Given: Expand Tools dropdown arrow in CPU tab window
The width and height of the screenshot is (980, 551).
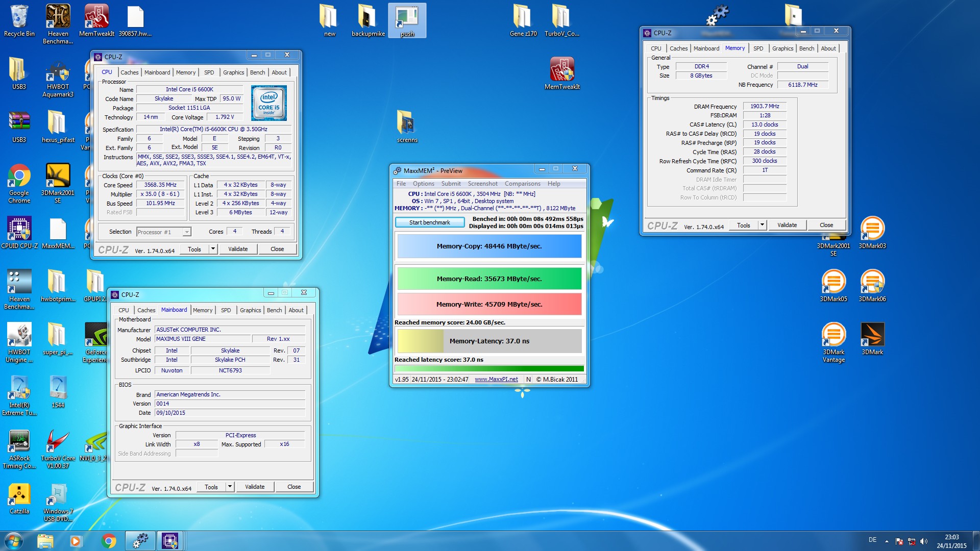Looking at the screenshot, I should 213,249.
